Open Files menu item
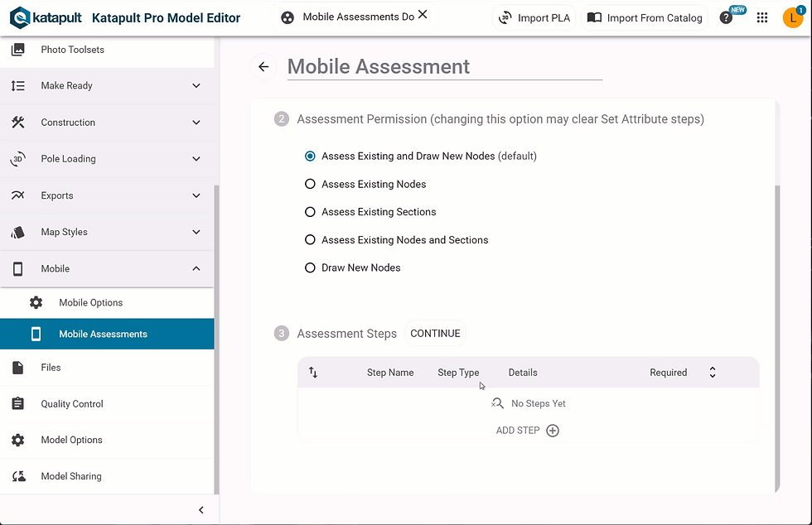 pos(107,368)
